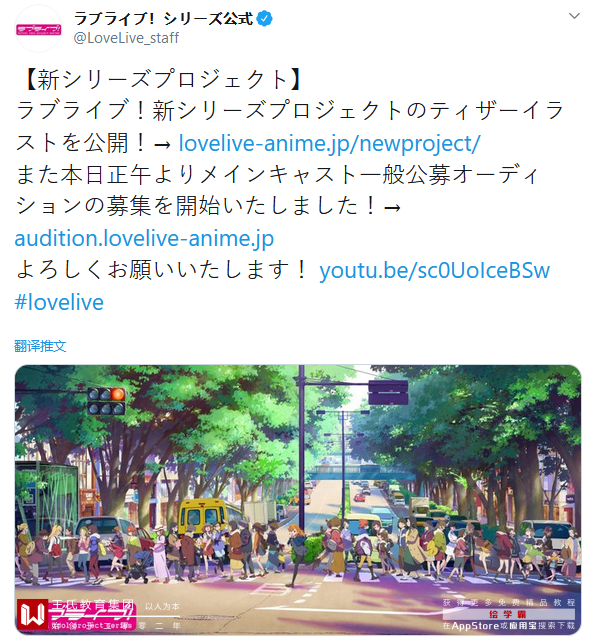Open the youtu.be/sc0UoIceBSw video link
The image size is (592, 642).
(x=434, y=271)
